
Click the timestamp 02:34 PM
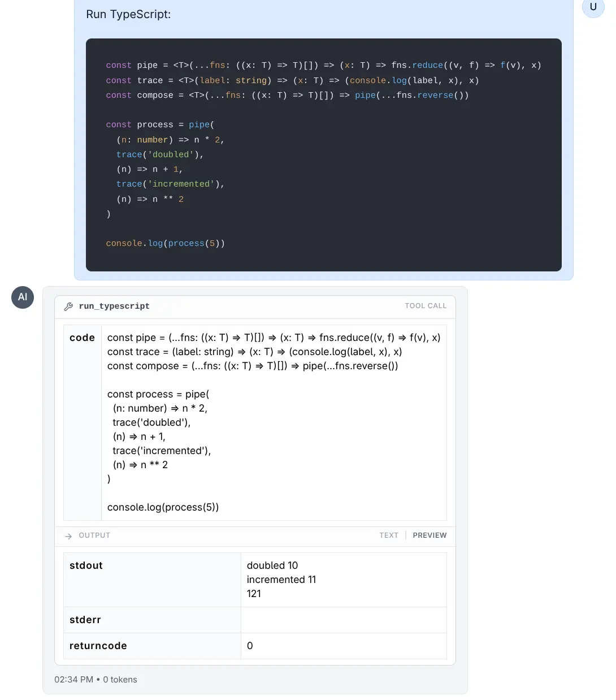pos(73,679)
